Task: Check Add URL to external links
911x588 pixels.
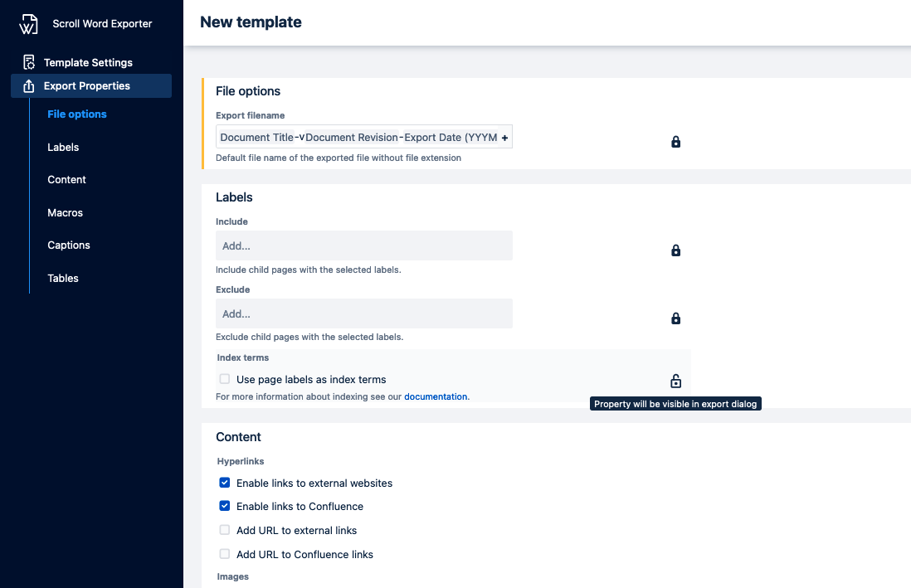Action: pyautogui.click(x=225, y=530)
